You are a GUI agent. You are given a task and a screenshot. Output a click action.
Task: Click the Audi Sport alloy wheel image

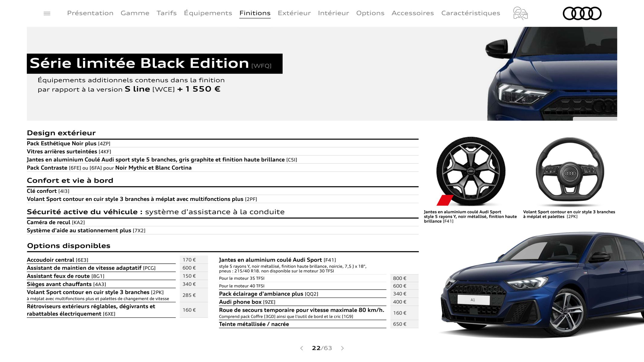coord(471,171)
